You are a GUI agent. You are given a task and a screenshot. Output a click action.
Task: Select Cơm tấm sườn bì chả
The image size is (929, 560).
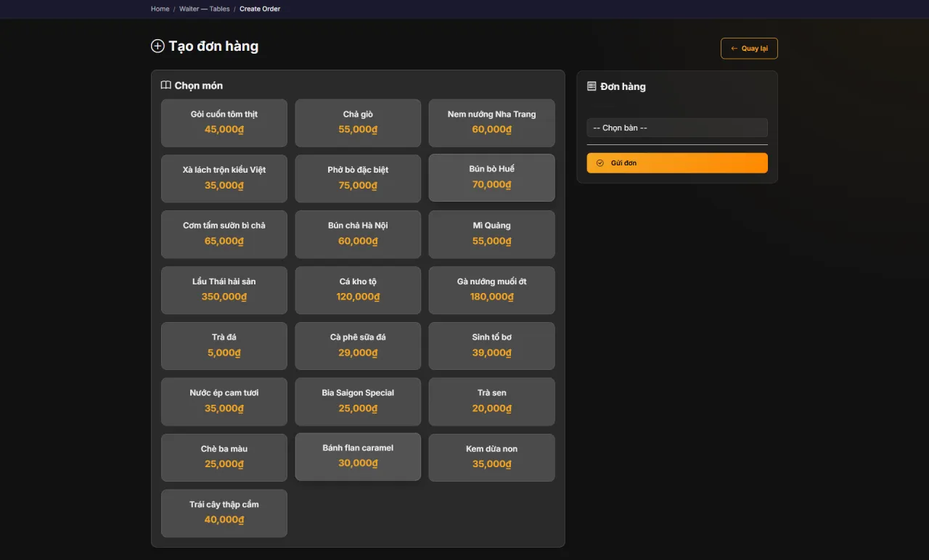(224, 234)
